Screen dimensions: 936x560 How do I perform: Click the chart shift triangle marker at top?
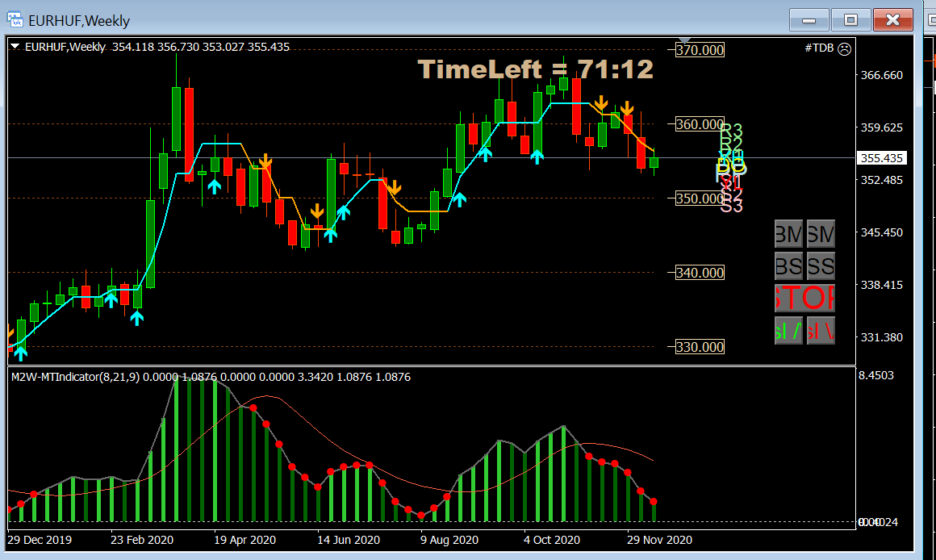pos(685,40)
